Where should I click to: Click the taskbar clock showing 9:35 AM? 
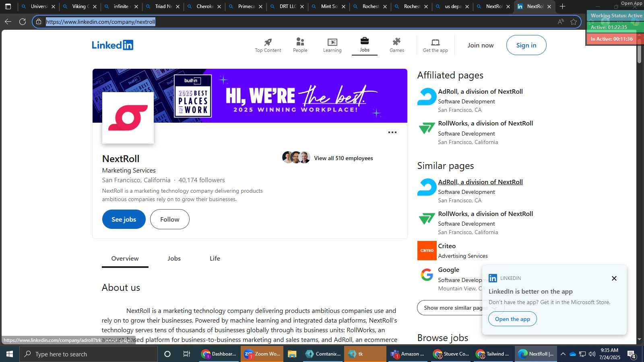tap(609, 354)
